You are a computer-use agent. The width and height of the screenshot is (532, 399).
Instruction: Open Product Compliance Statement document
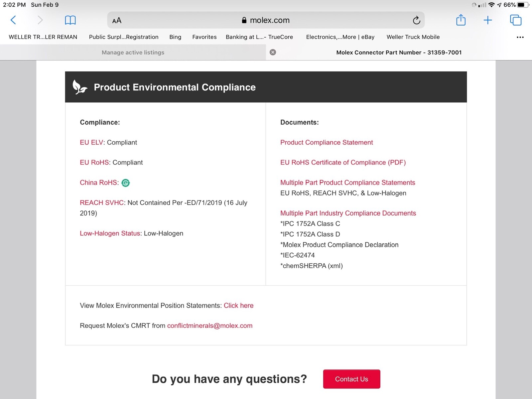327,142
